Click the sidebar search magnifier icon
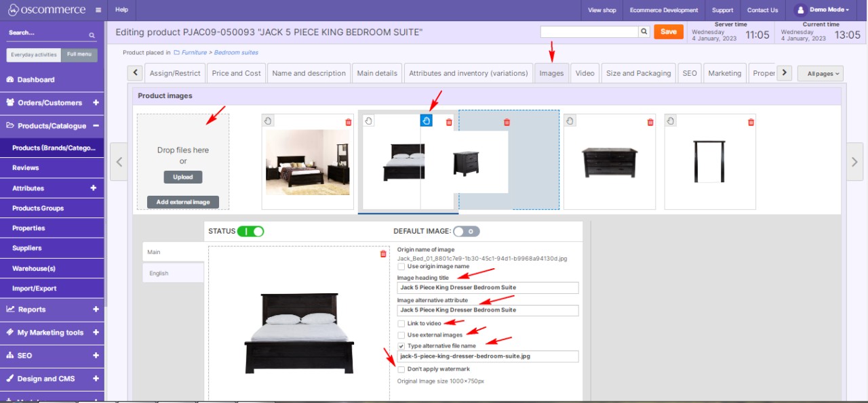Screen dimensions: 868x403 (x=92, y=35)
